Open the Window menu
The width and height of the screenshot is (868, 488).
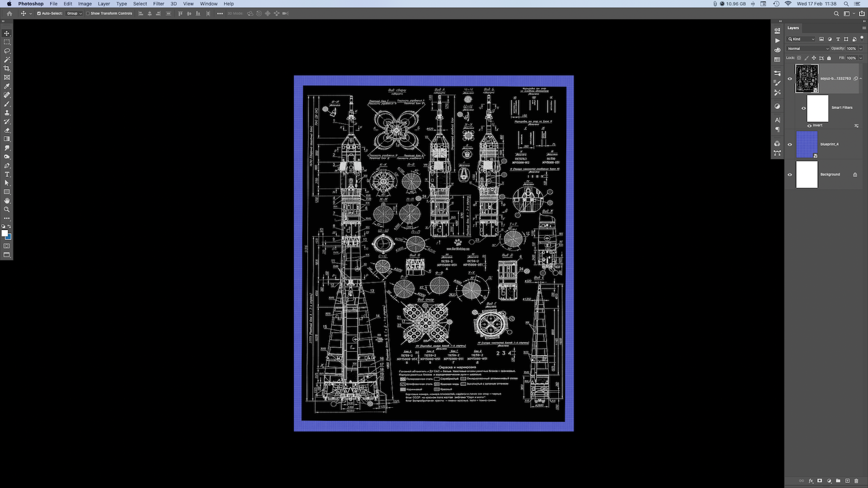tap(209, 3)
